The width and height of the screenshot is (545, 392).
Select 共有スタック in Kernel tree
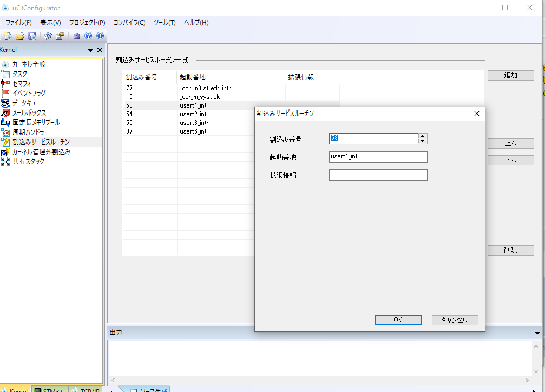tap(28, 162)
